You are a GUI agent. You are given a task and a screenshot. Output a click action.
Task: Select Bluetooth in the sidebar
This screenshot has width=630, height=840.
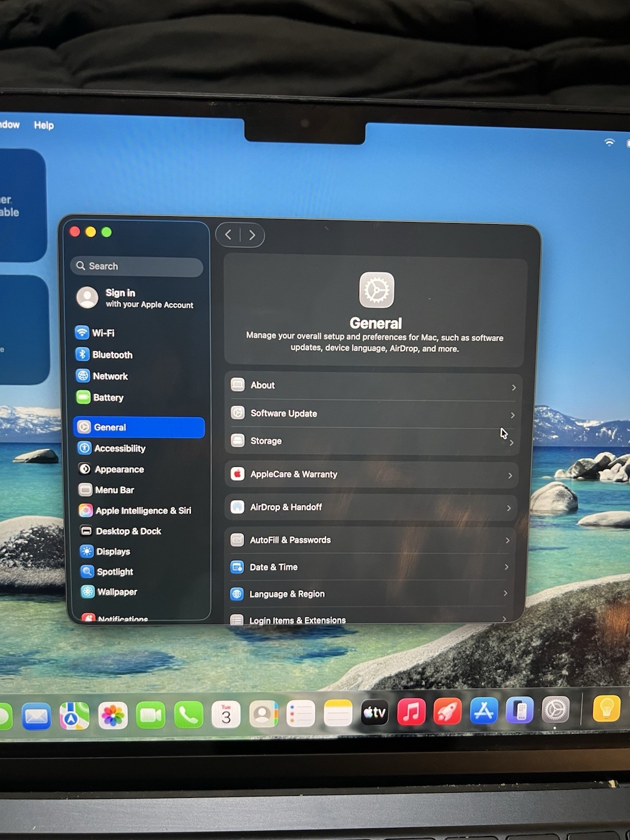pyautogui.click(x=112, y=355)
